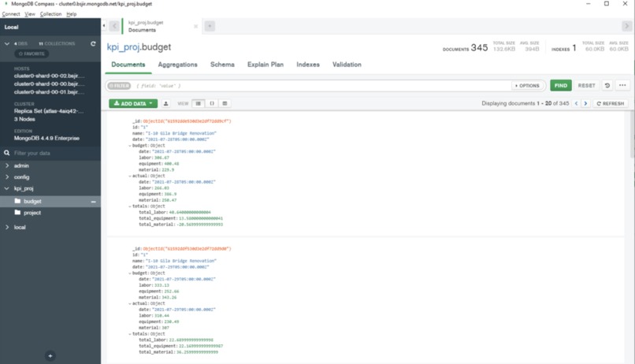Image resolution: width=635 pixels, height=364 pixels.
Task: Switch to Aggregations tab
Action: 178,65
